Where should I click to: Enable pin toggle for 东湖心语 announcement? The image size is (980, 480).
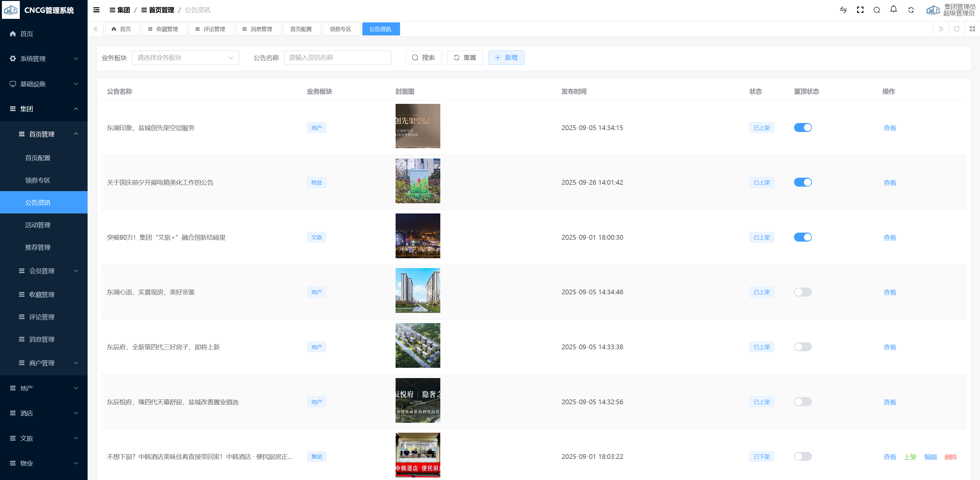802,292
